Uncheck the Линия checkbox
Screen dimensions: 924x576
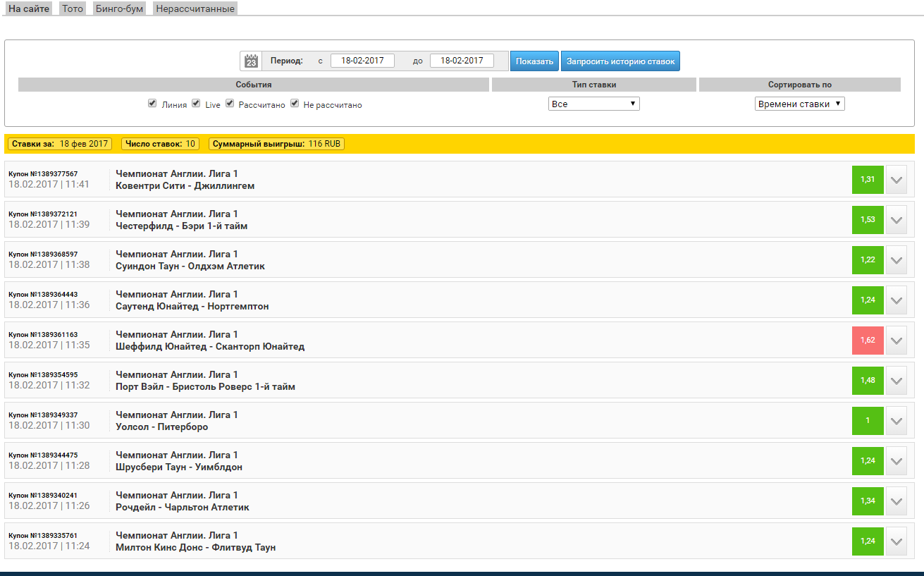point(152,103)
